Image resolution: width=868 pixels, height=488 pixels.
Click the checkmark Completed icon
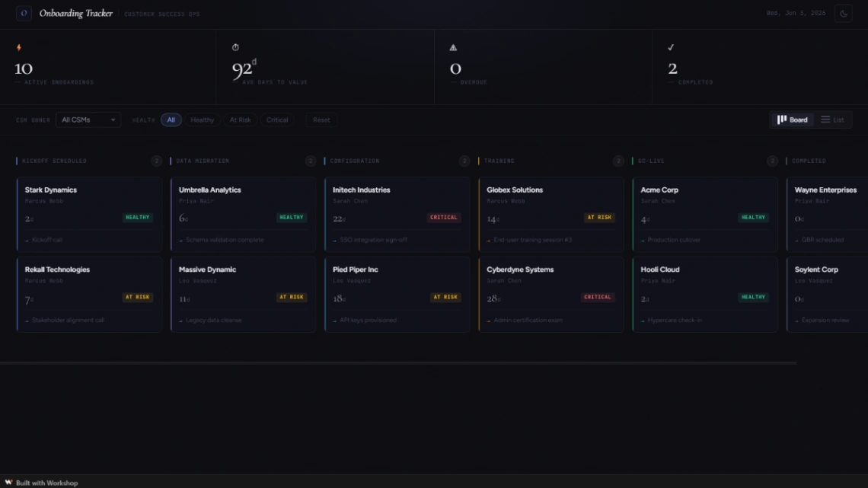coord(671,48)
